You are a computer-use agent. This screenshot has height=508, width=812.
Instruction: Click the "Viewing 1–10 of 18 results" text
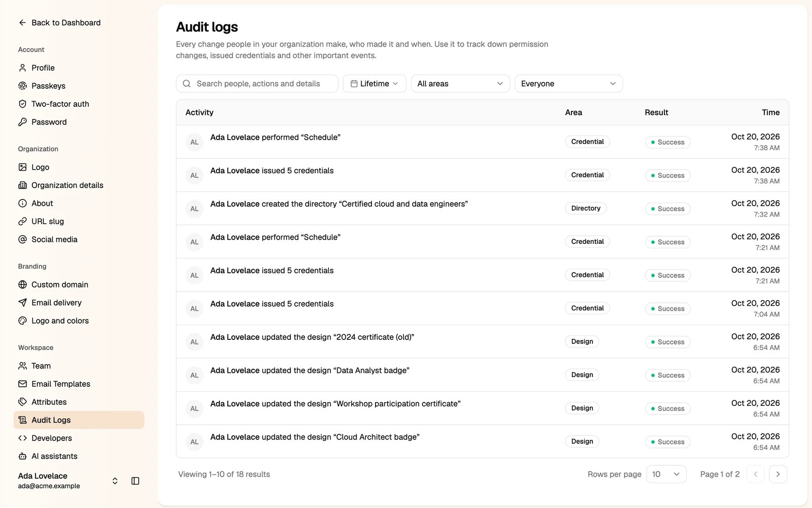point(224,474)
